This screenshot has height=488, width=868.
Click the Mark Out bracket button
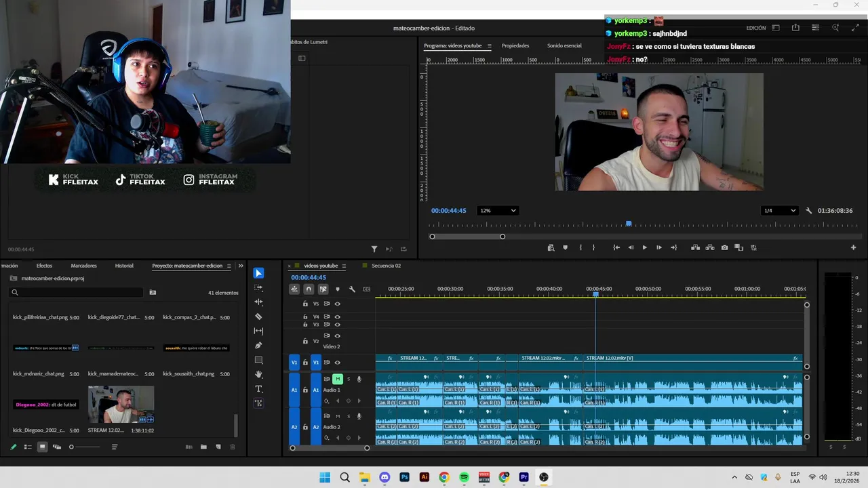[593, 247]
